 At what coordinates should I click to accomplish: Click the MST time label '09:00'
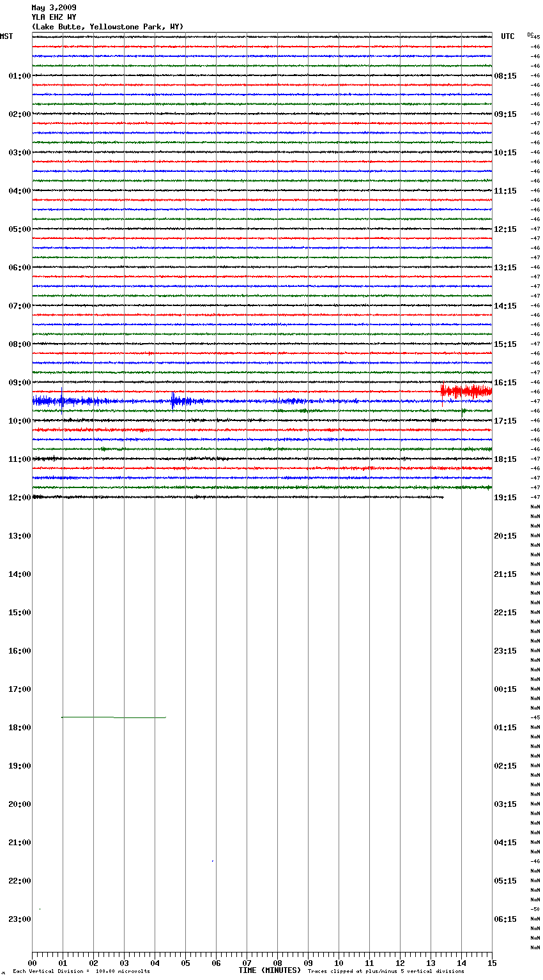(x=20, y=383)
